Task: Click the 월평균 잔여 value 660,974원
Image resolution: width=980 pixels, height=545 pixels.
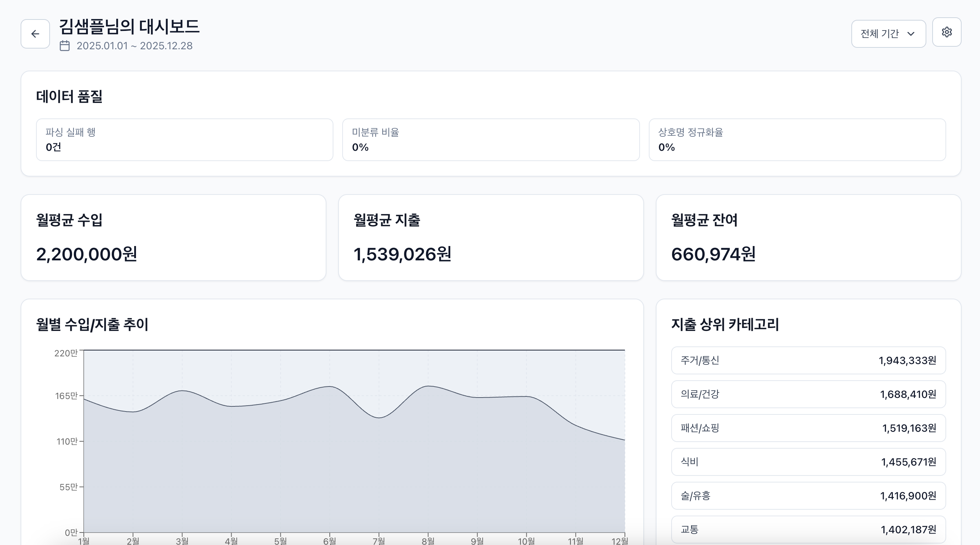Action: click(x=713, y=254)
